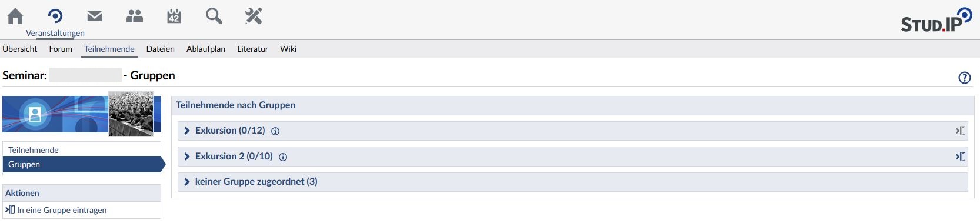
Task: Switch to the Forum tab
Action: [x=61, y=49]
